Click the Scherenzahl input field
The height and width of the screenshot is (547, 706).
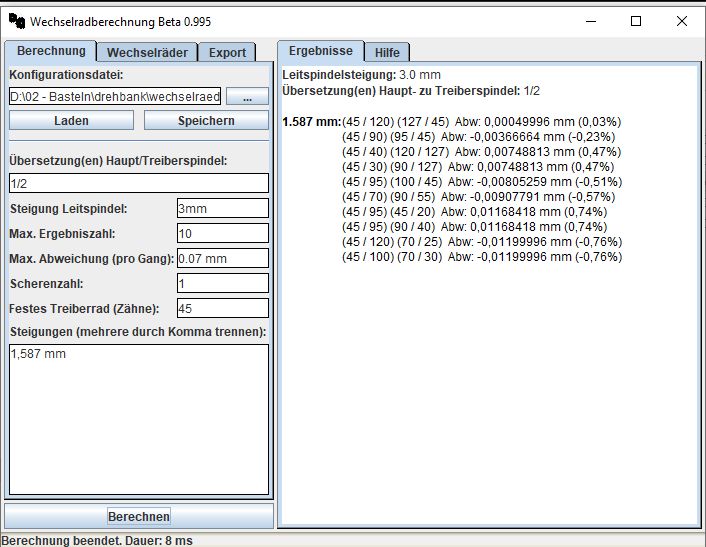222,284
